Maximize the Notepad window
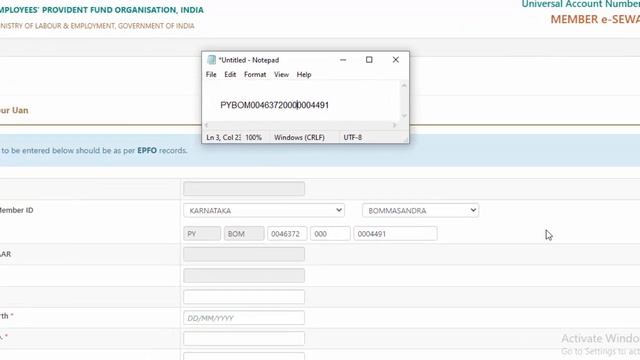This screenshot has height=360, width=640. pyautogui.click(x=369, y=60)
